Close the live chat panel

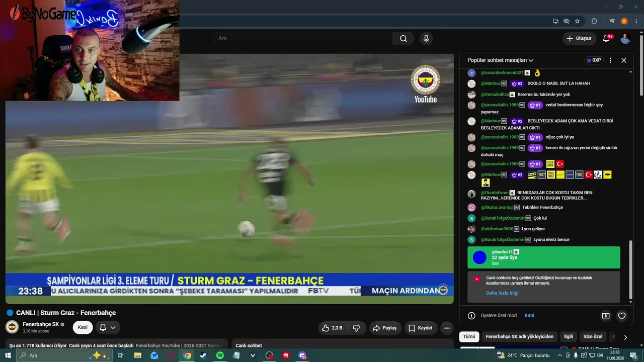[x=624, y=60]
